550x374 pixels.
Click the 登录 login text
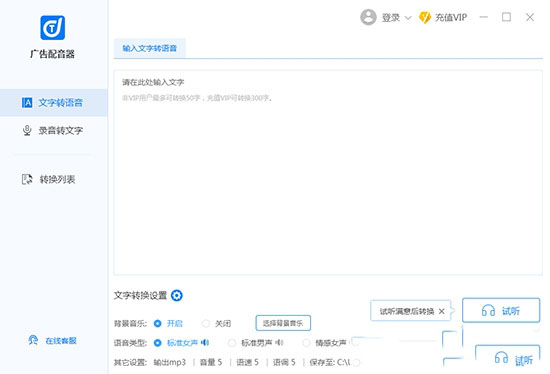(x=390, y=18)
